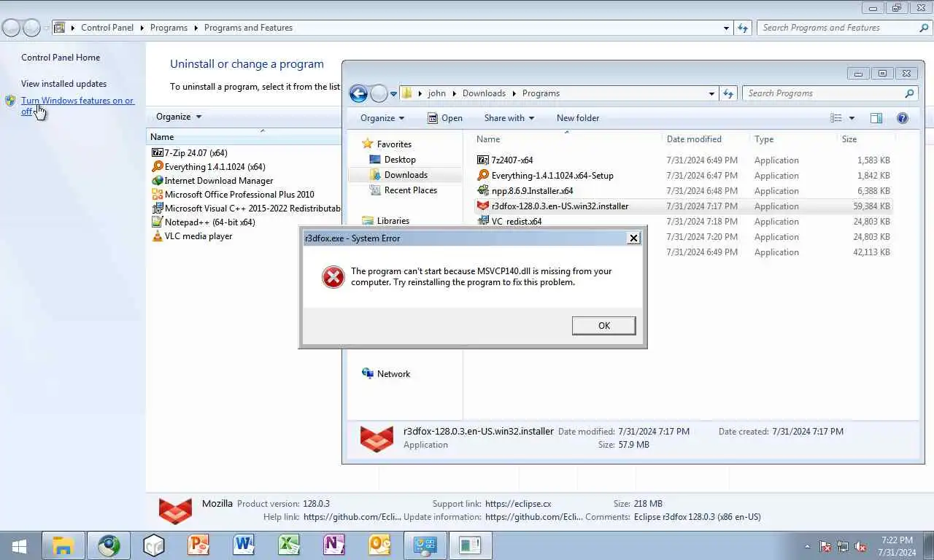The width and height of the screenshot is (934, 560).
Task: Open the Organize dropdown in Programs and Features
Action: 179,117
